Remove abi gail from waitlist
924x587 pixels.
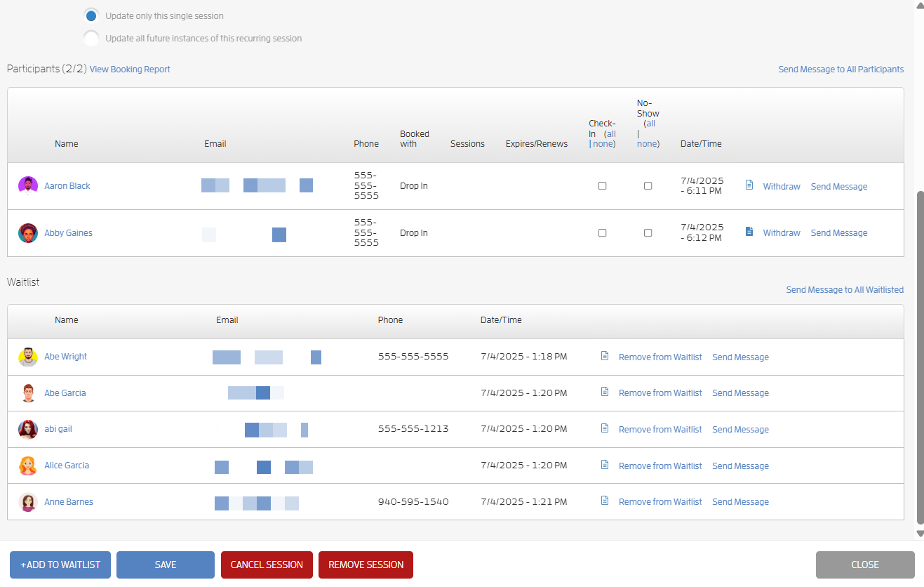[x=660, y=430]
